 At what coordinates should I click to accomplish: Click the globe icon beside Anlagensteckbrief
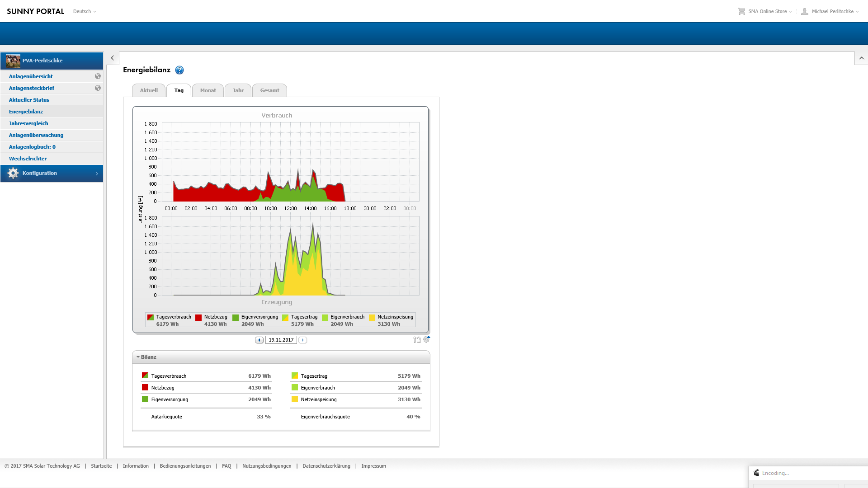(98, 88)
